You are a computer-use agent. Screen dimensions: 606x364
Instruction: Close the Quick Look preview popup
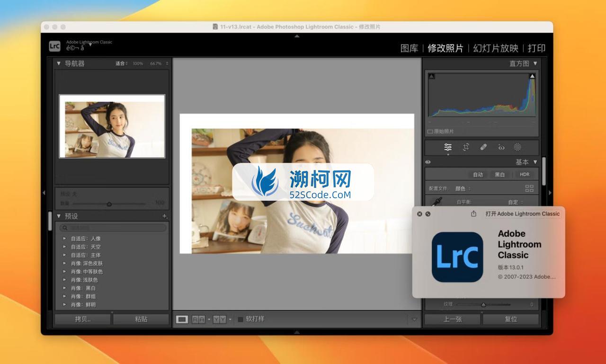click(419, 214)
